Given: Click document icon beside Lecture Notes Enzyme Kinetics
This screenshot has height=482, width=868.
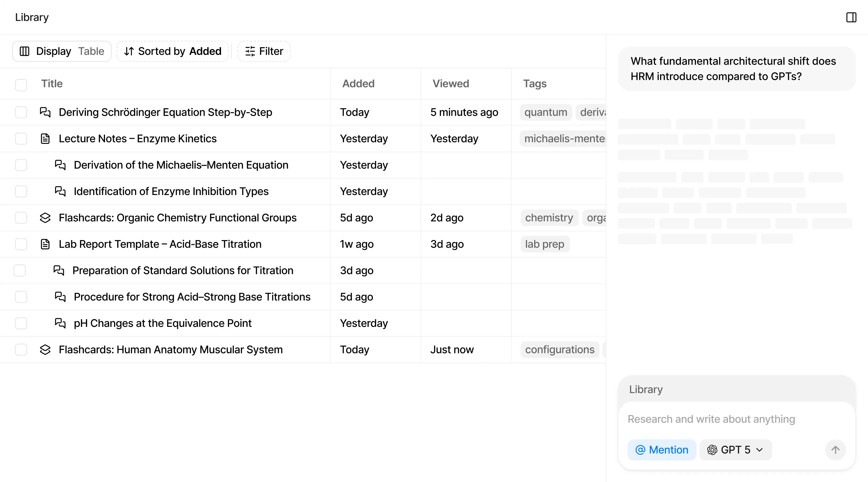Looking at the screenshot, I should click(x=45, y=139).
